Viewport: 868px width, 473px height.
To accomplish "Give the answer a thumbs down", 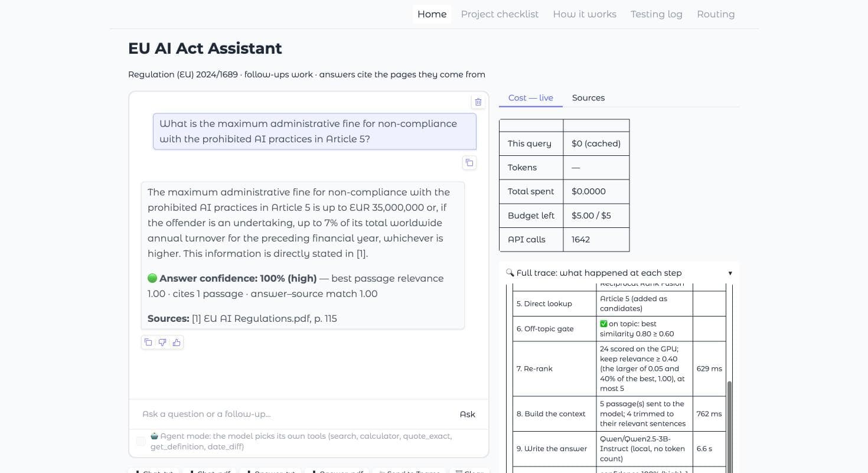I will [x=162, y=342].
